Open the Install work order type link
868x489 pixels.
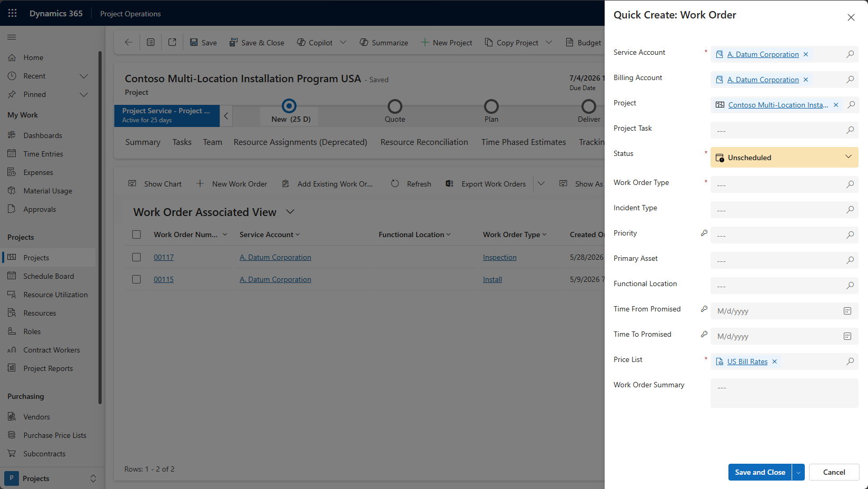pyautogui.click(x=492, y=279)
